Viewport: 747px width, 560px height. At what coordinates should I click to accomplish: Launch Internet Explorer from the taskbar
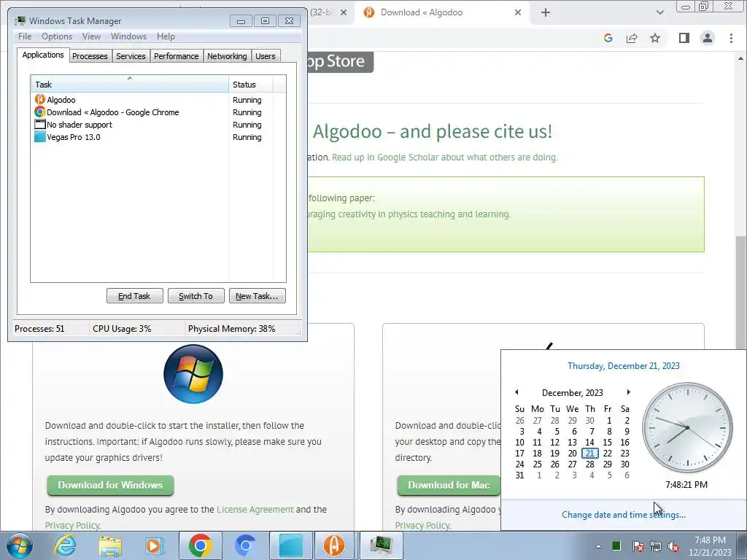click(65, 545)
